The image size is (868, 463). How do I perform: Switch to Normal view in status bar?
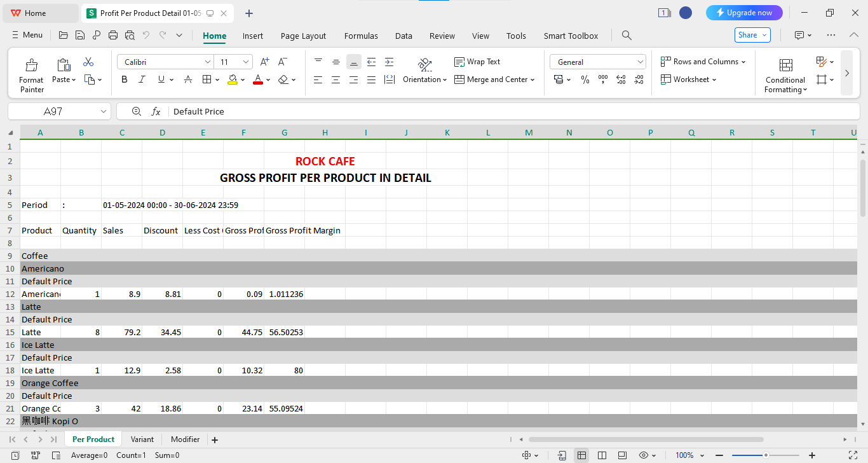(x=581, y=455)
